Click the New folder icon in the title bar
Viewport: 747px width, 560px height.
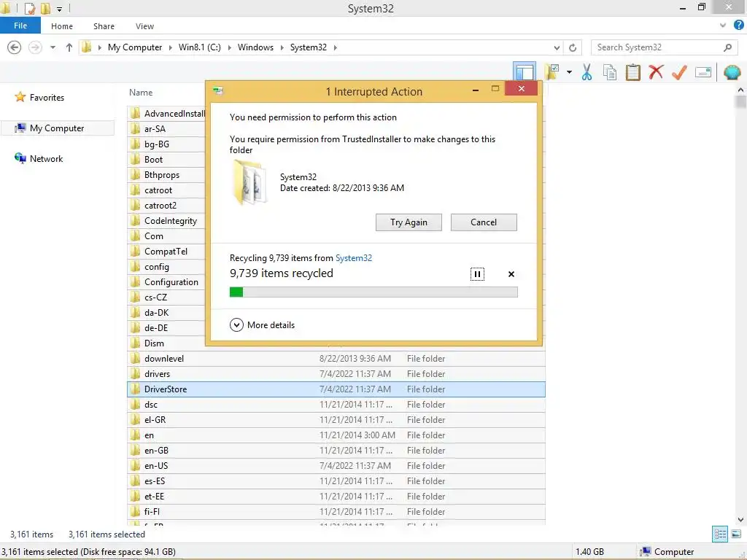pyautogui.click(x=45, y=8)
